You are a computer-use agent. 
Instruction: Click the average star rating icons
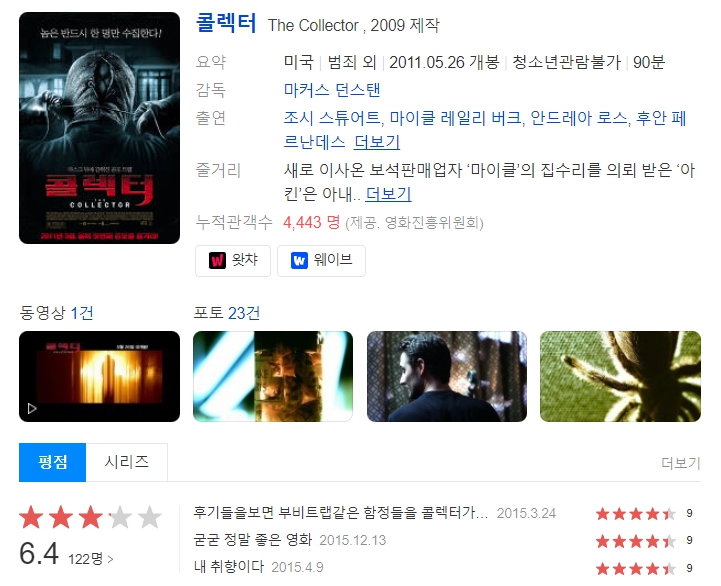tap(90, 517)
